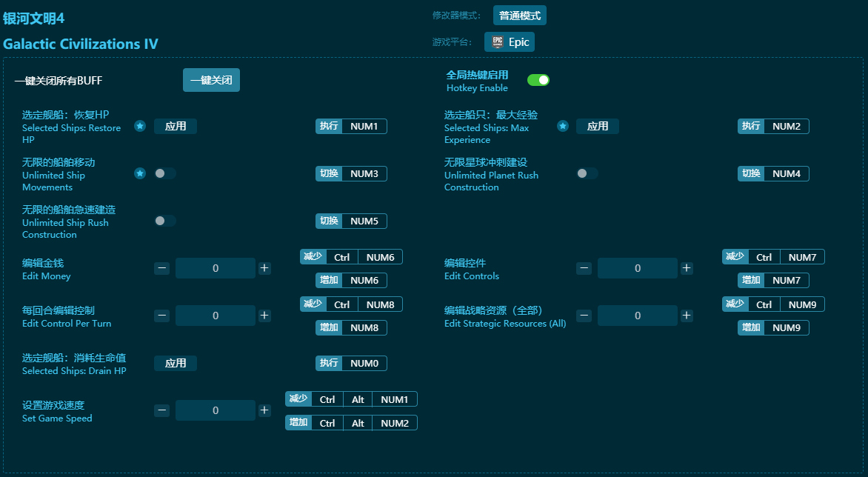Image resolution: width=868 pixels, height=477 pixels.
Task: Click 应用 next to Selected Ships: Max Experience
Action: point(598,126)
